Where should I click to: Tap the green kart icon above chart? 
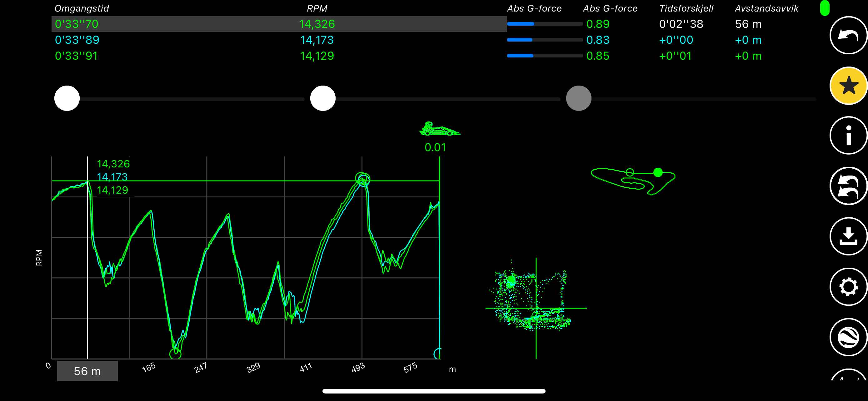439,129
